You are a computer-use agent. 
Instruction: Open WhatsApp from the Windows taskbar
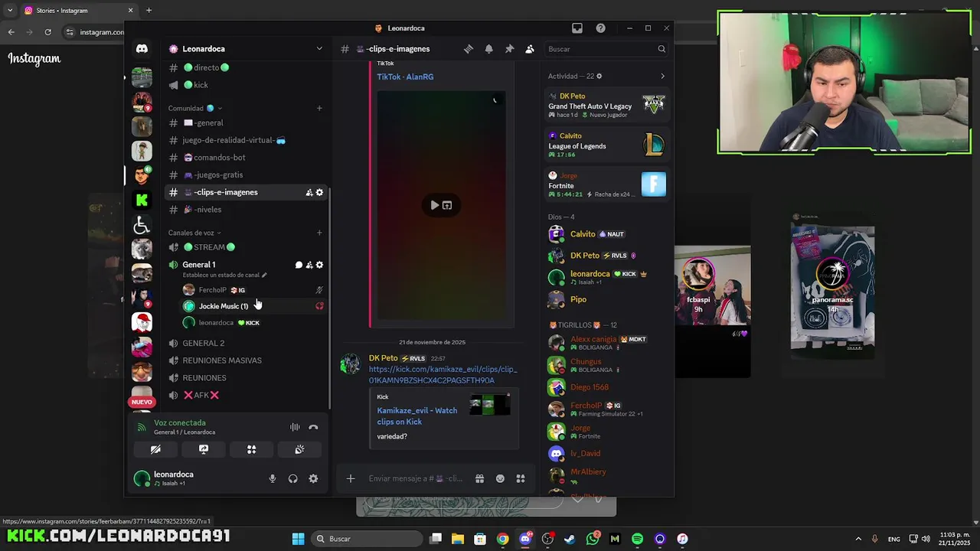593,539
